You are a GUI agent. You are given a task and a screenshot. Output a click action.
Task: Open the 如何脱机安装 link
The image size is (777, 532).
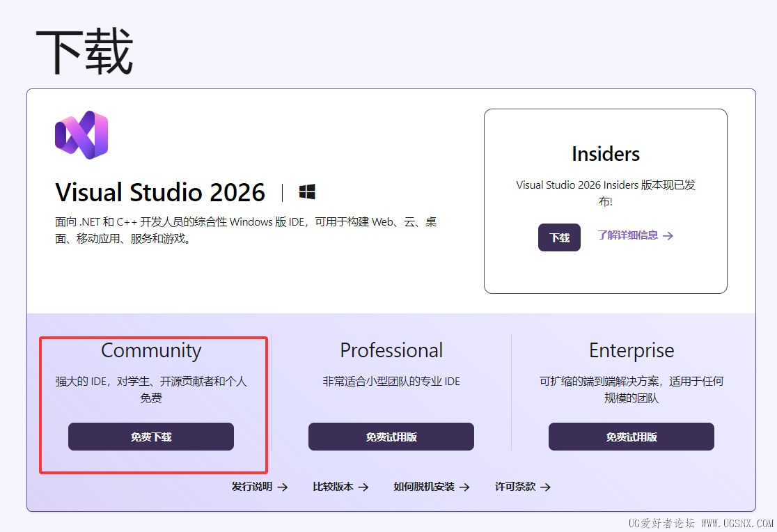click(x=432, y=487)
